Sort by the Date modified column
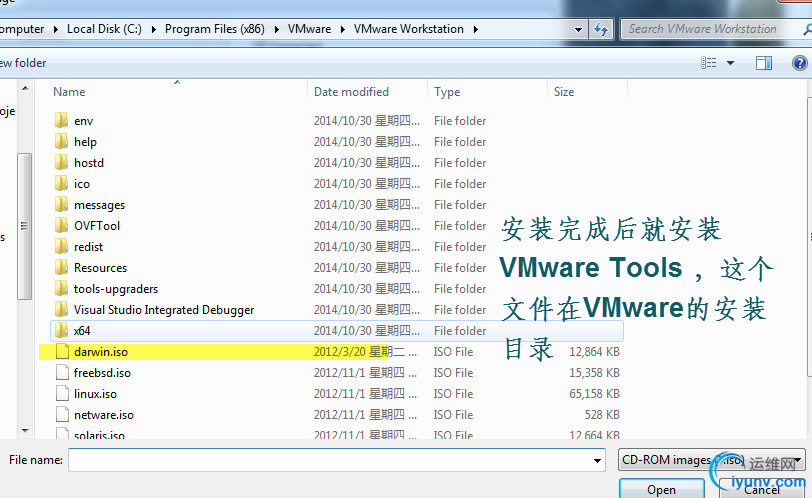The height and width of the screenshot is (498, 812). [x=351, y=92]
